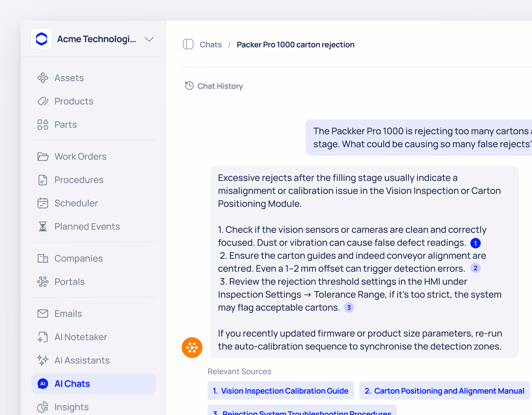Open Chat History
This screenshot has width=532, height=415.
coord(214,86)
